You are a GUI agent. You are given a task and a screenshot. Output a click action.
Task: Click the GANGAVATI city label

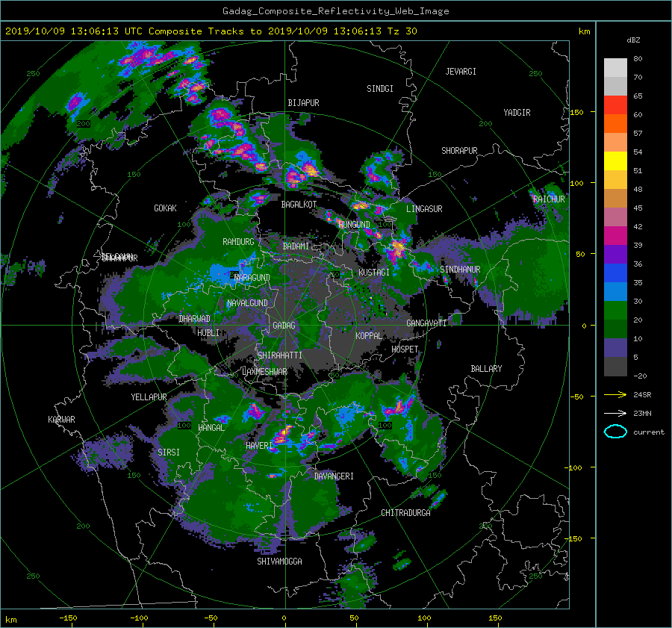tap(426, 323)
